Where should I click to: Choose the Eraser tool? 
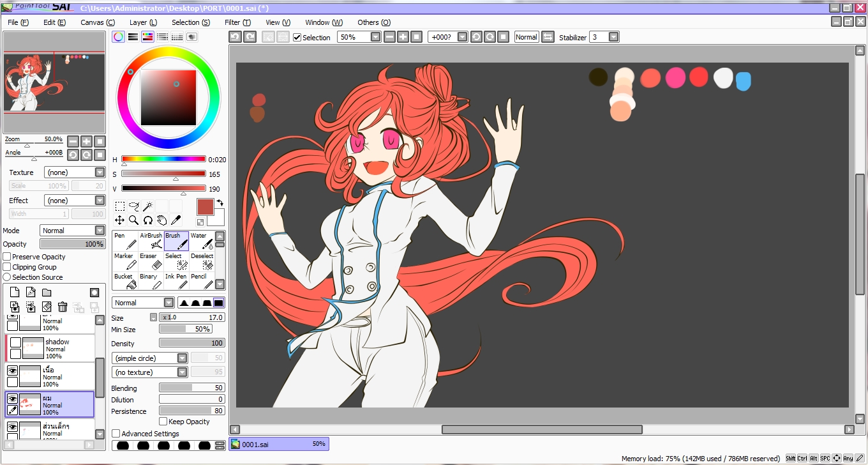click(151, 261)
